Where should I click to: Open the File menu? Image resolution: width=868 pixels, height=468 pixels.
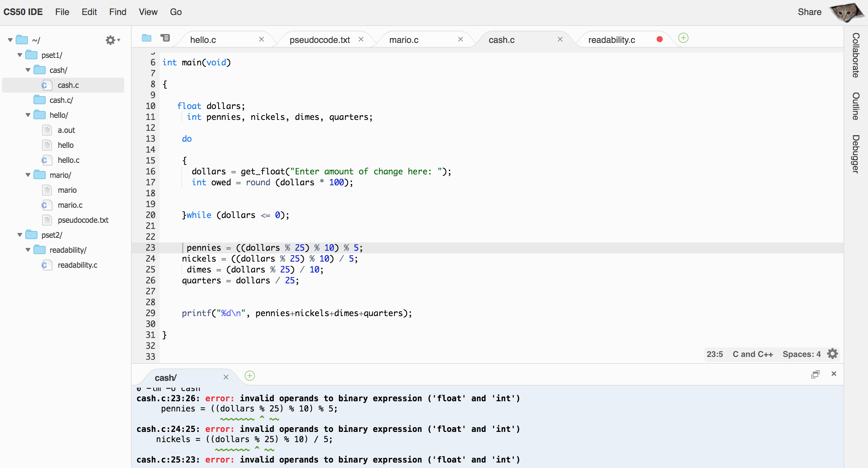click(x=62, y=12)
